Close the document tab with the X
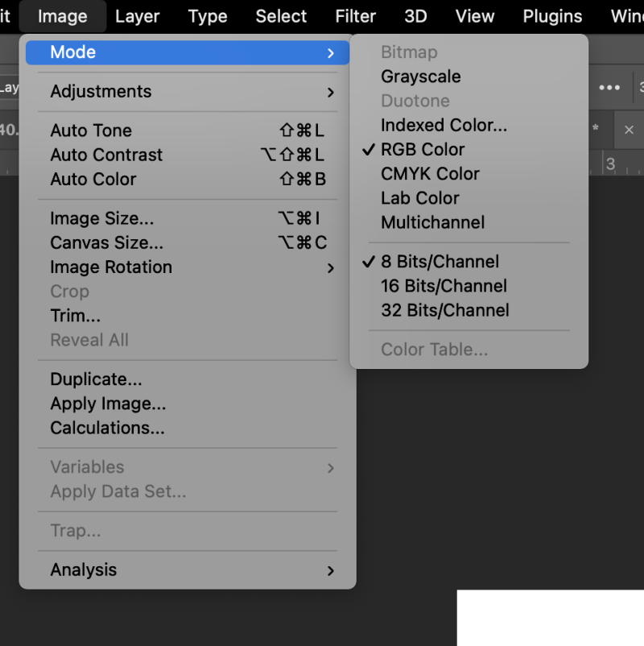644x646 pixels. 629,130
